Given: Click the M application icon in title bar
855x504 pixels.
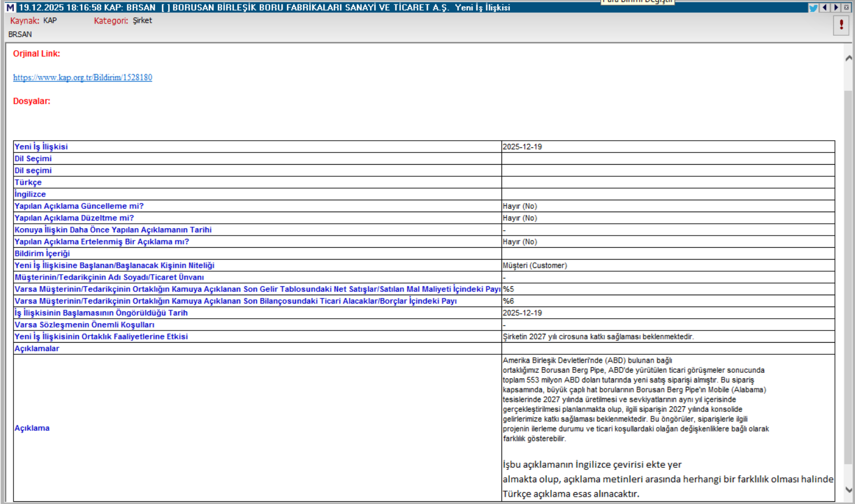Looking at the screenshot, I should [x=10, y=7].
